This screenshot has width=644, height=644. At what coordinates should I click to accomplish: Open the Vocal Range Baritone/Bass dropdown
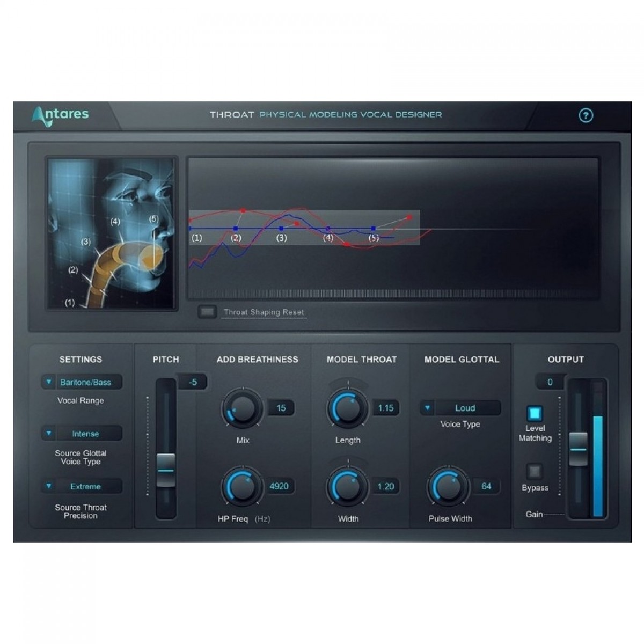pyautogui.click(x=82, y=382)
